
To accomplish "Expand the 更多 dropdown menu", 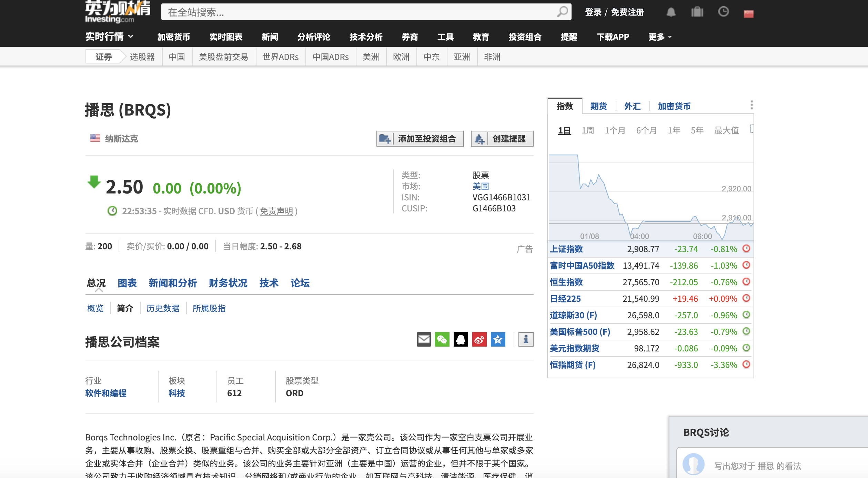I will (660, 37).
